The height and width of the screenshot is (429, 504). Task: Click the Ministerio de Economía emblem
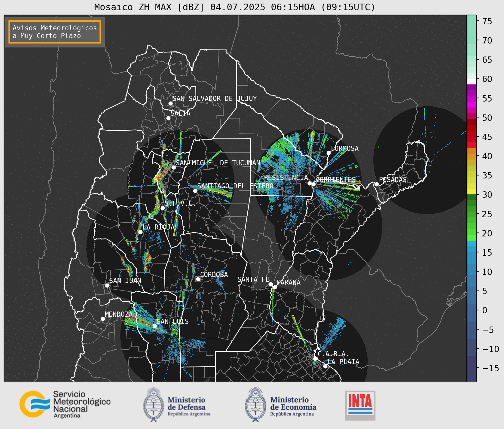coord(256,404)
